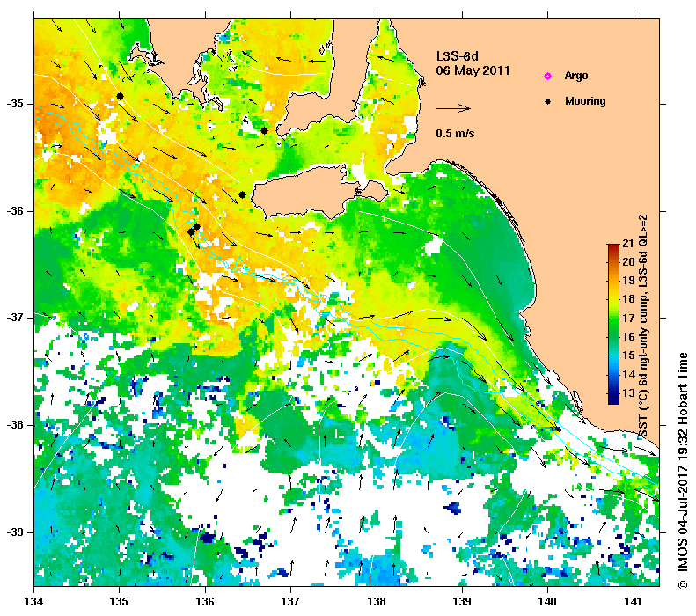Click longitude label '139'
696x616 pixels.
tap(463, 602)
